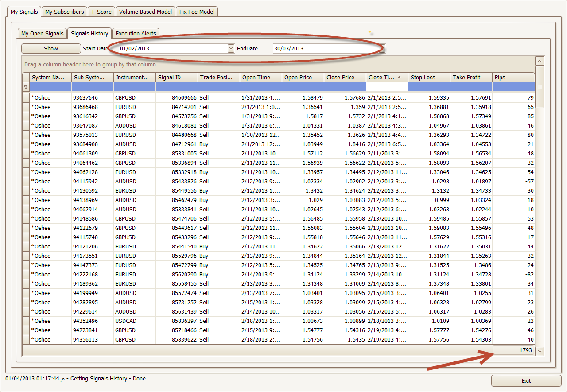The width and height of the screenshot is (567, 392).
Task: Click Signal ID 85474706 cell
Action: coord(177,218)
